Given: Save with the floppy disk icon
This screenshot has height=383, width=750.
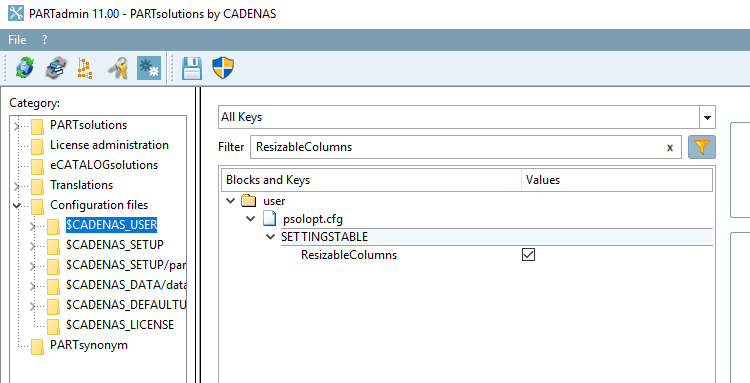Looking at the screenshot, I should click(x=192, y=68).
